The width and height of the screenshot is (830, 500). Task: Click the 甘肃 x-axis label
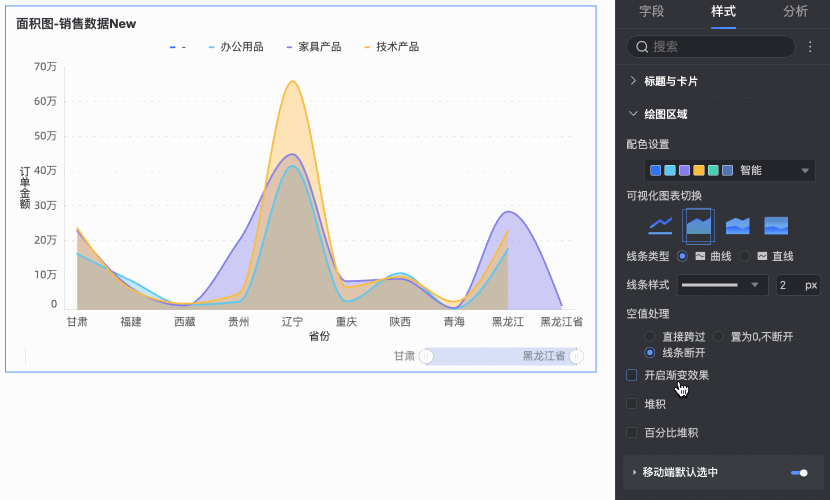[x=77, y=322]
